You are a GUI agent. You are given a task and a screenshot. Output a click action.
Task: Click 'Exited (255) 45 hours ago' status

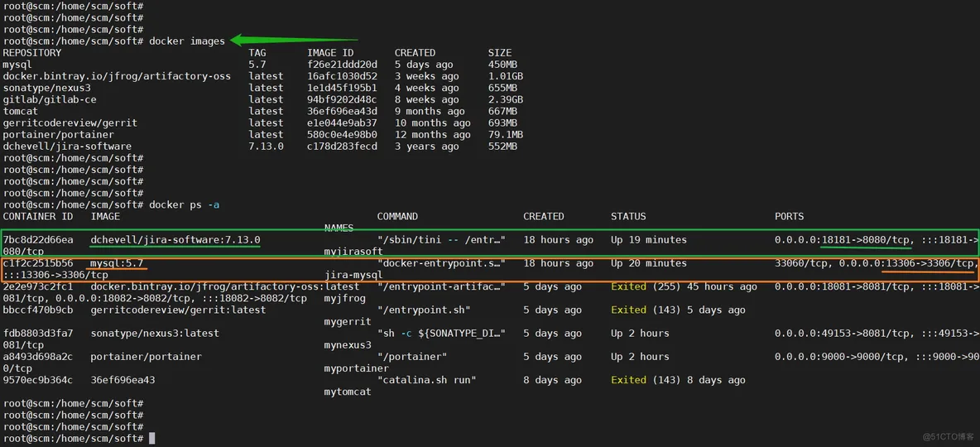(x=684, y=286)
